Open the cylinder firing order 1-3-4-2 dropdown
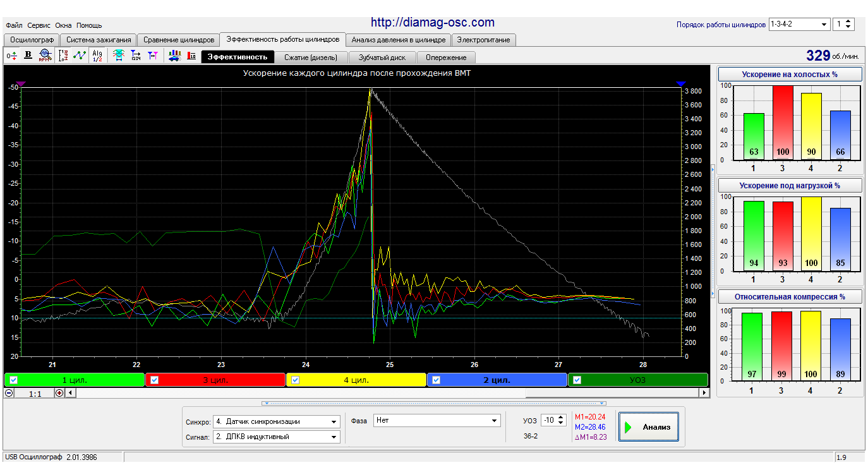The width and height of the screenshot is (868, 465). tap(799, 24)
